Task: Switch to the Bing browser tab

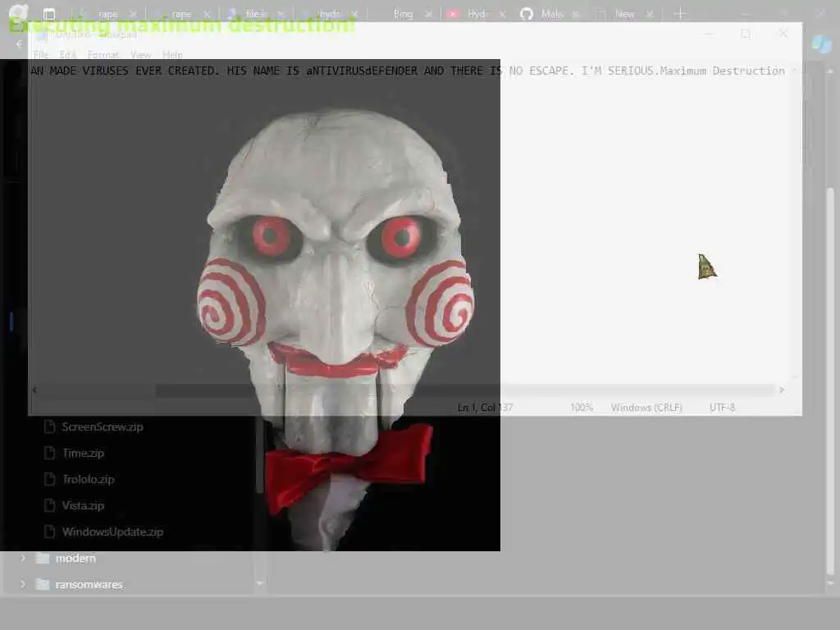Action: [403, 14]
